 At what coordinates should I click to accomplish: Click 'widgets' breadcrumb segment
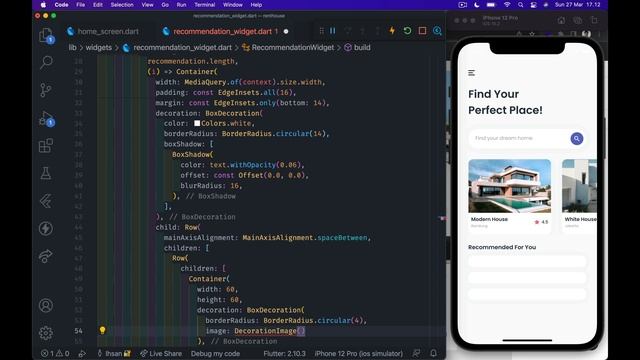click(x=98, y=48)
